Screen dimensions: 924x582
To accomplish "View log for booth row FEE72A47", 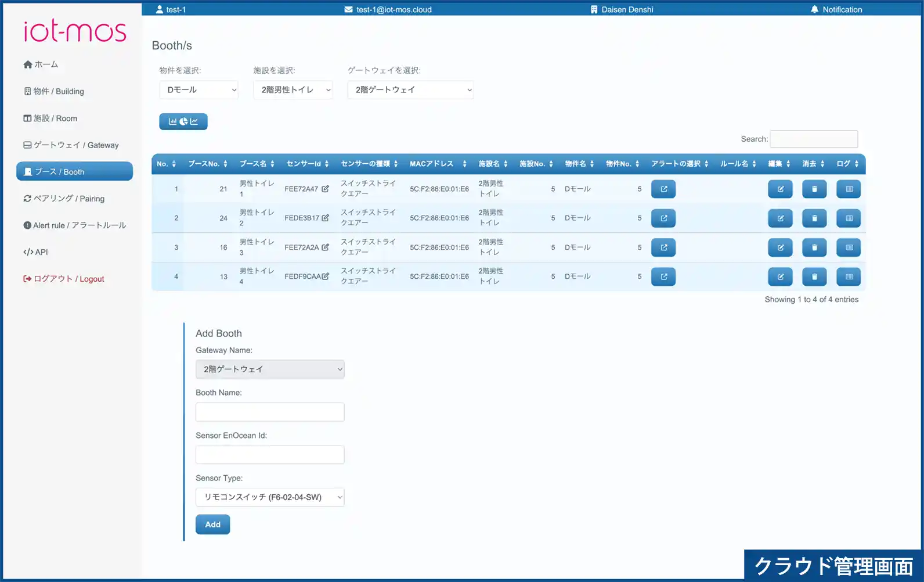I will point(849,189).
